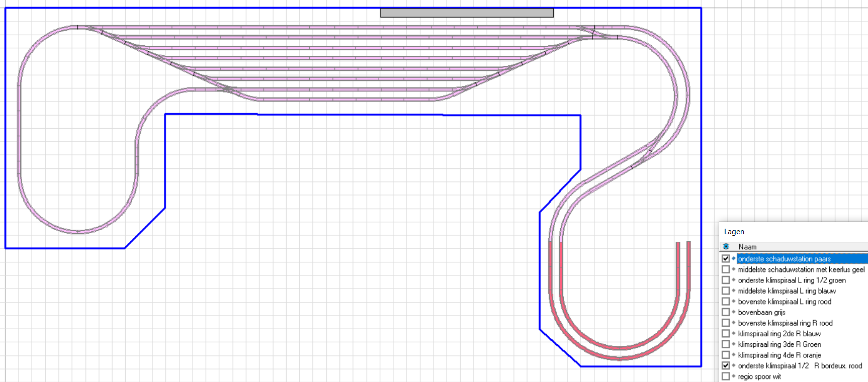The image size is (868, 382).
Task: Click diamond marker of middelste klimspiraal L ring blauw
Action: (734, 291)
